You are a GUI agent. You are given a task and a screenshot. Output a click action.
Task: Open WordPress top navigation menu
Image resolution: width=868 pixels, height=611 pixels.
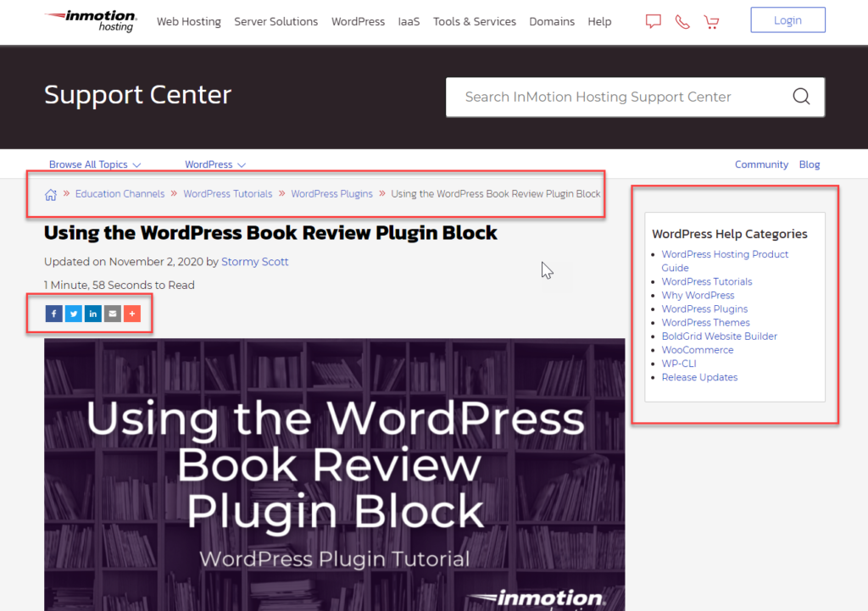(x=359, y=21)
